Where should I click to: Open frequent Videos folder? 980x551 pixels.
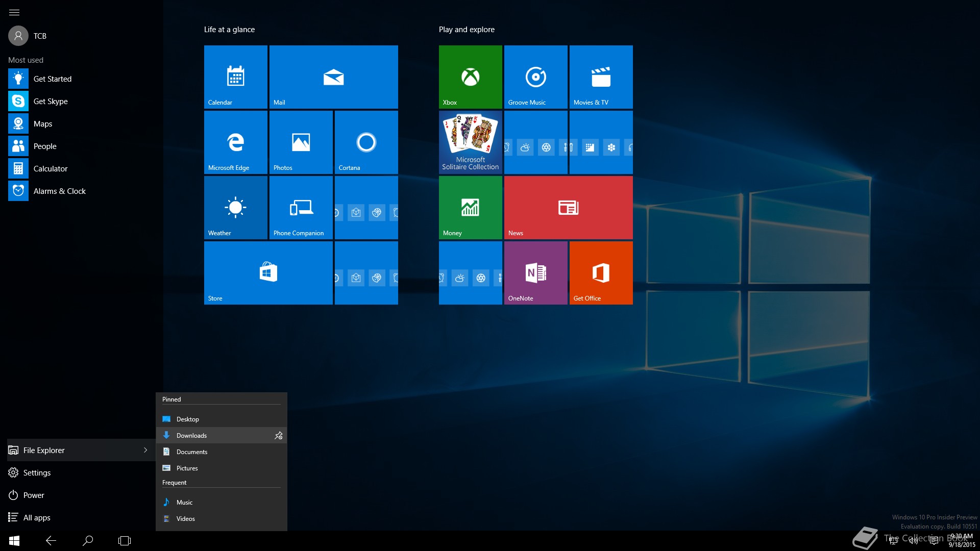coord(222,518)
